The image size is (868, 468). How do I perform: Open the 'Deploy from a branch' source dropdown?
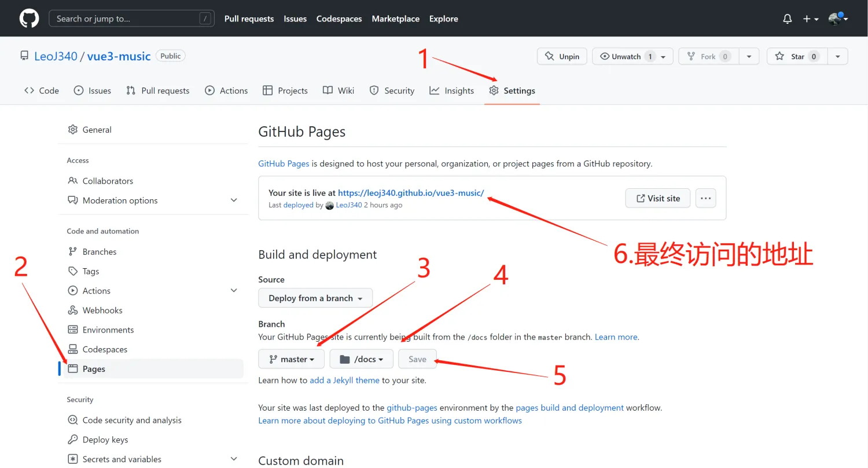coord(315,298)
